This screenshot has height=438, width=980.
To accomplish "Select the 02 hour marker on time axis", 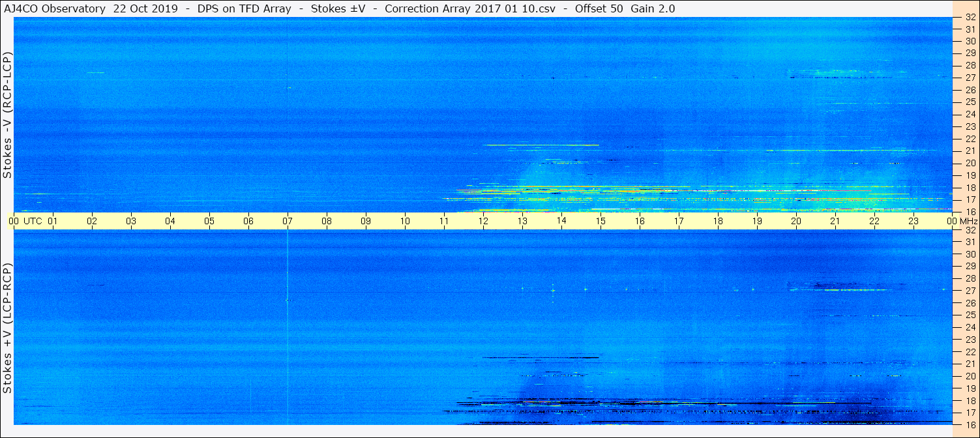I will point(92,221).
